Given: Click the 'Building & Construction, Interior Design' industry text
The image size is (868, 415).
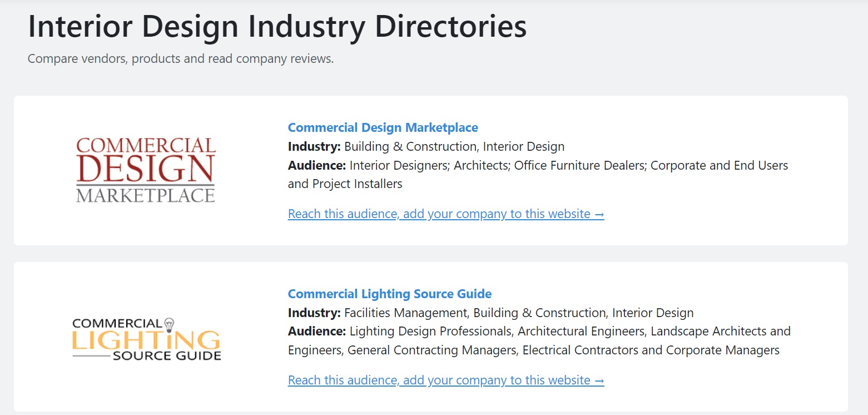Looking at the screenshot, I should click(454, 147).
